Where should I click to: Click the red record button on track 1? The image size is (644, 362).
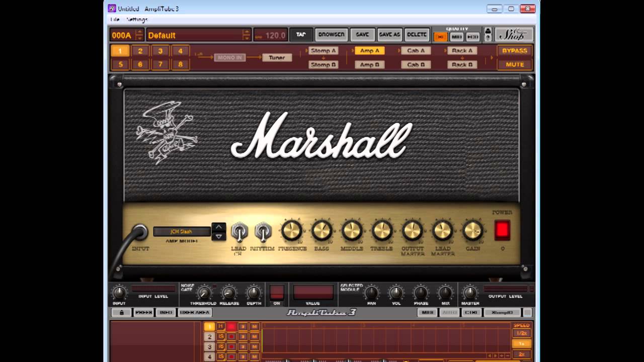231,327
